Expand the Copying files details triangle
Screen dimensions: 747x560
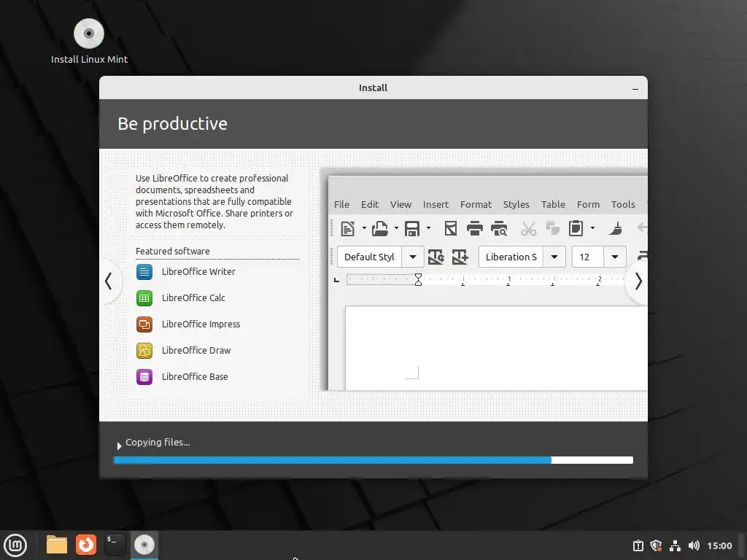(x=119, y=446)
